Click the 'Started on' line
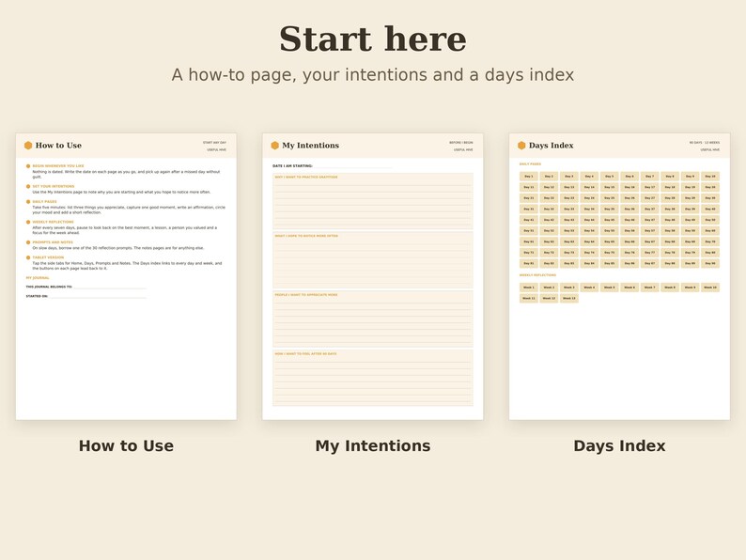The height and width of the screenshot is (560, 746). (x=86, y=296)
